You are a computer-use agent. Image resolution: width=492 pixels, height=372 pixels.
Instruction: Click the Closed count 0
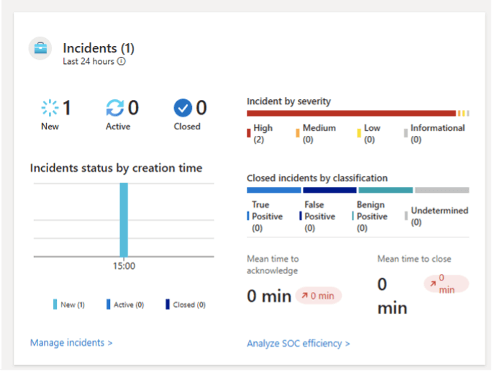point(201,108)
